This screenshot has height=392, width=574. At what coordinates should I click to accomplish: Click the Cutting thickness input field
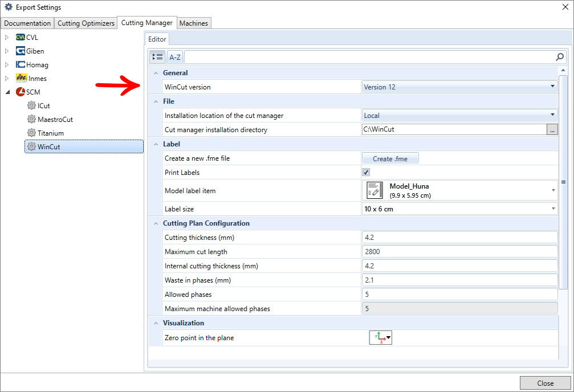(460, 237)
